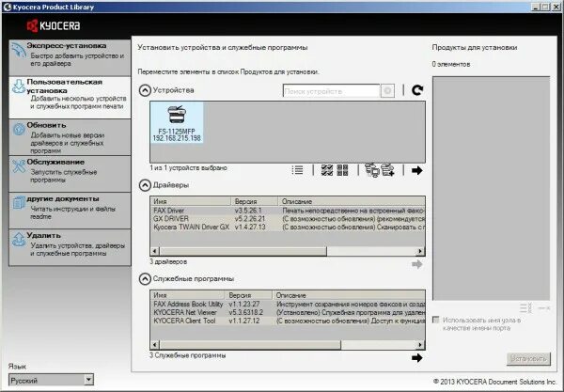Screen dimensions: 564x392
Task: Collapse the Драйверы section
Action: coord(145,185)
